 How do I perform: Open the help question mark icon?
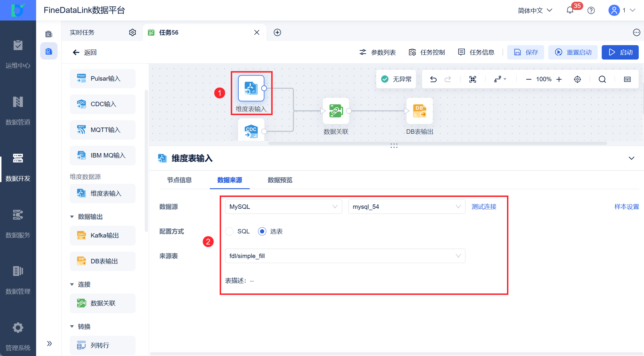pyautogui.click(x=591, y=10)
